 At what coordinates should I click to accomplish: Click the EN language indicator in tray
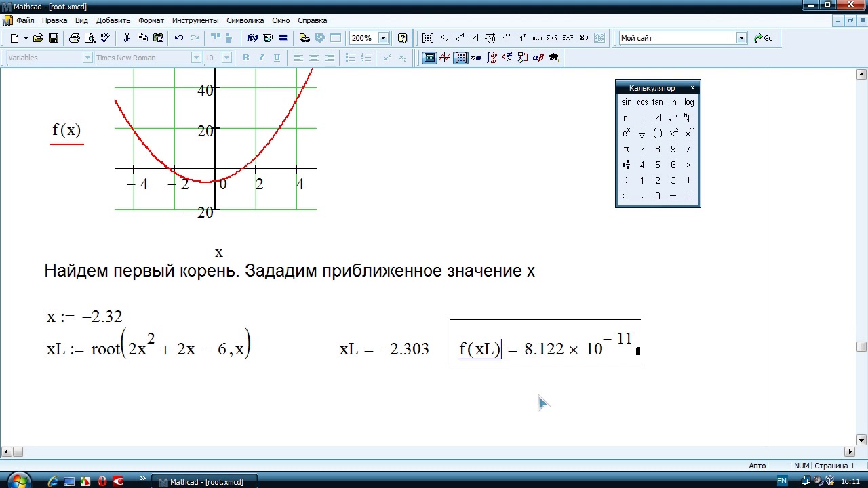[x=782, y=481]
